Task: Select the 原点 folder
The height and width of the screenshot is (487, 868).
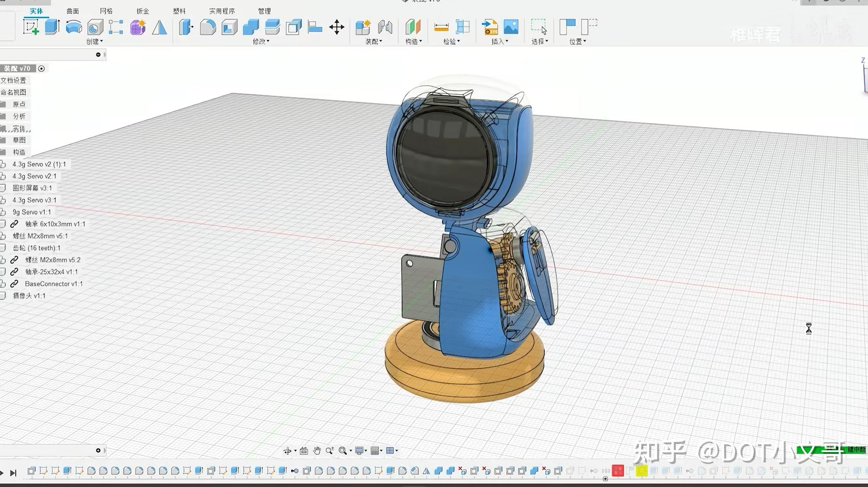Action: pyautogui.click(x=19, y=104)
